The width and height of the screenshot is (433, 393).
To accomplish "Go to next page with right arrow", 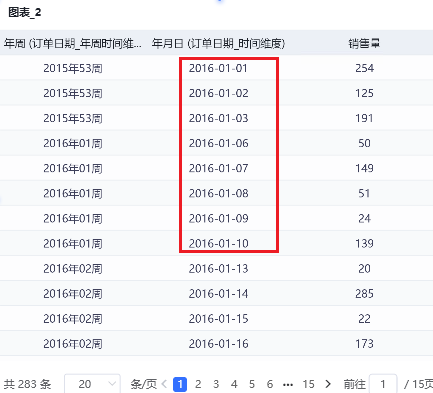I will coord(328,384).
